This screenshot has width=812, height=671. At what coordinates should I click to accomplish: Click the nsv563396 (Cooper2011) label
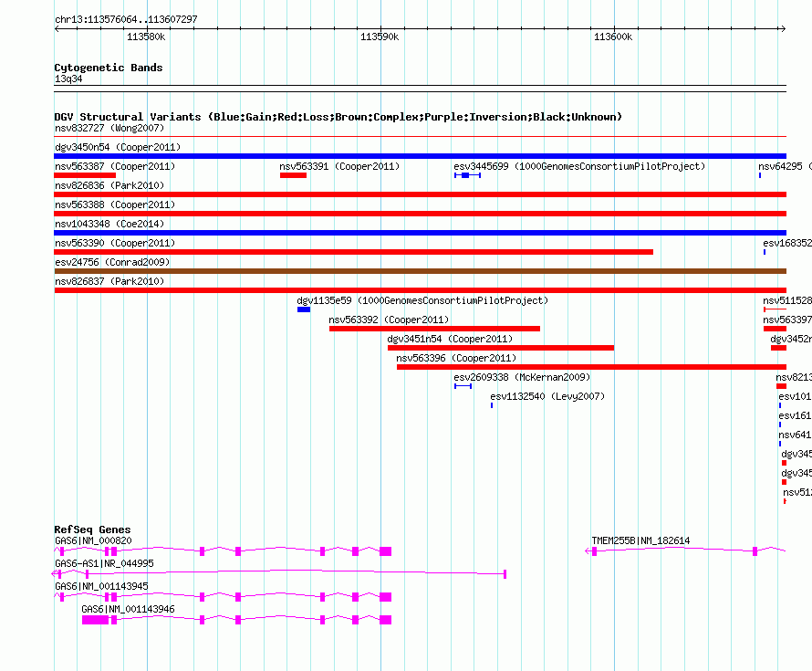(456, 358)
